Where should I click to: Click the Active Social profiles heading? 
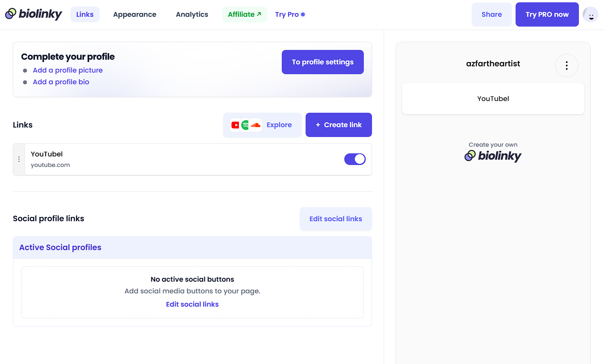(x=60, y=247)
